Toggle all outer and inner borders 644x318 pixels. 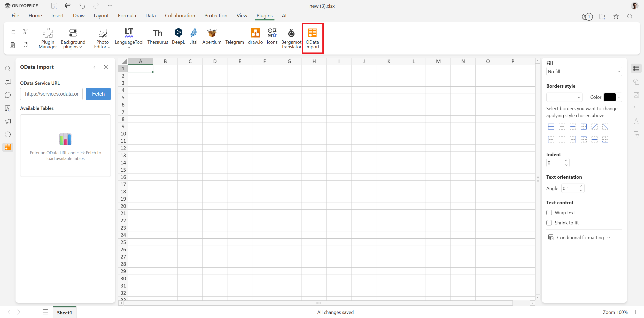(551, 127)
